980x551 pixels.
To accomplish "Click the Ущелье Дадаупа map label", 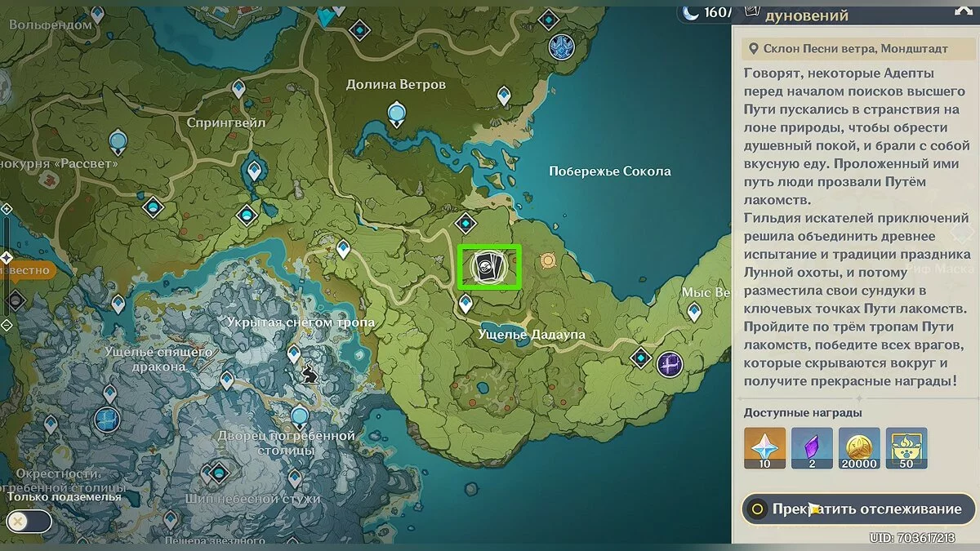I will [532, 335].
